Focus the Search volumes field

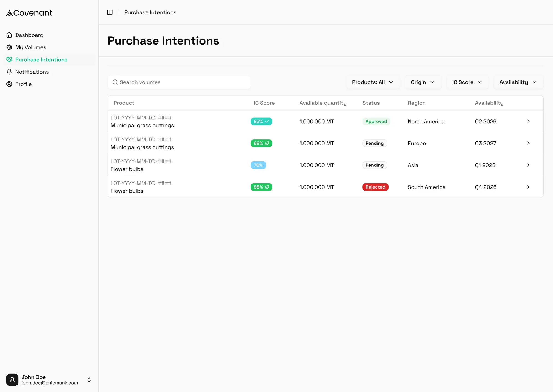(179, 82)
